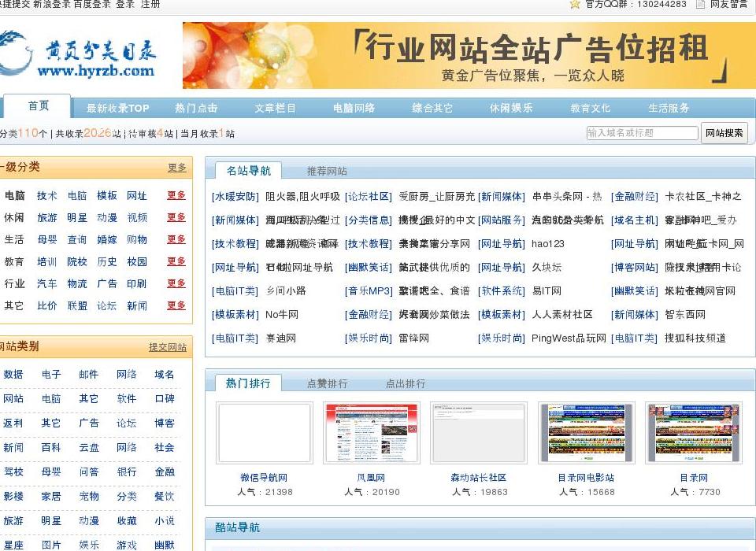Switch to the 热门排行 tab
This screenshot has width=756, height=551.
pos(248,383)
